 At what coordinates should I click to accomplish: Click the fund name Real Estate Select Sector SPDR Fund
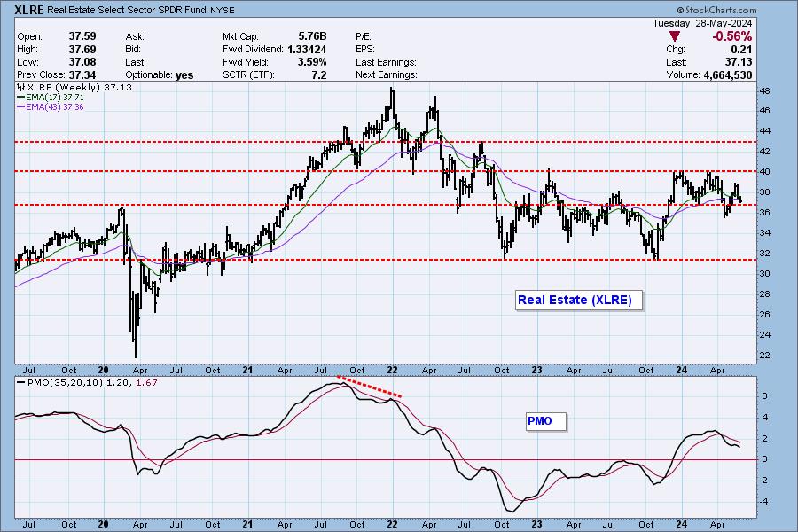[127, 10]
